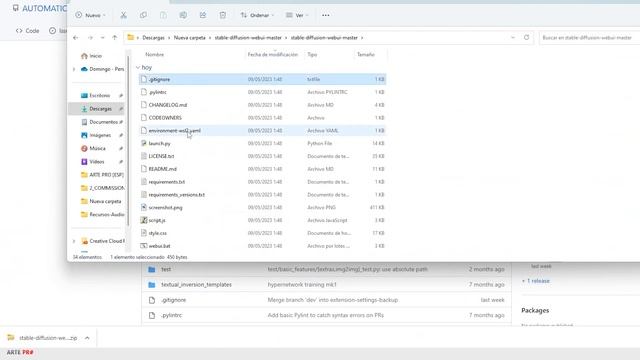The height and width of the screenshot is (360, 640).
Task: Expand the Creative Cloud Files node
Action: (74, 241)
